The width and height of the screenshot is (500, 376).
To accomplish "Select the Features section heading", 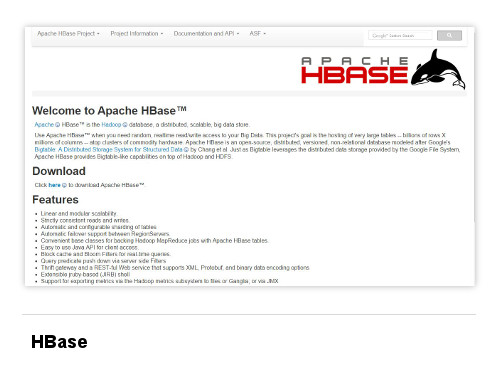I will tap(55, 200).
